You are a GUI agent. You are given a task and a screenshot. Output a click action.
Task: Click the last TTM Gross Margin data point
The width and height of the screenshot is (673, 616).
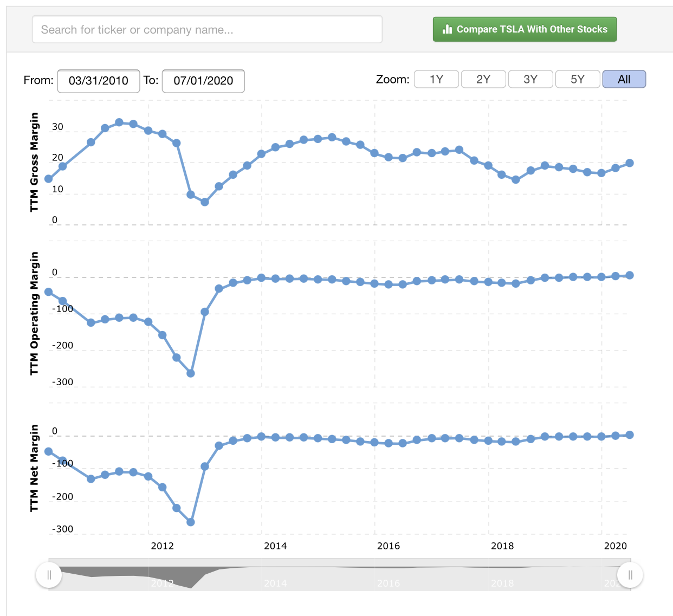point(630,163)
